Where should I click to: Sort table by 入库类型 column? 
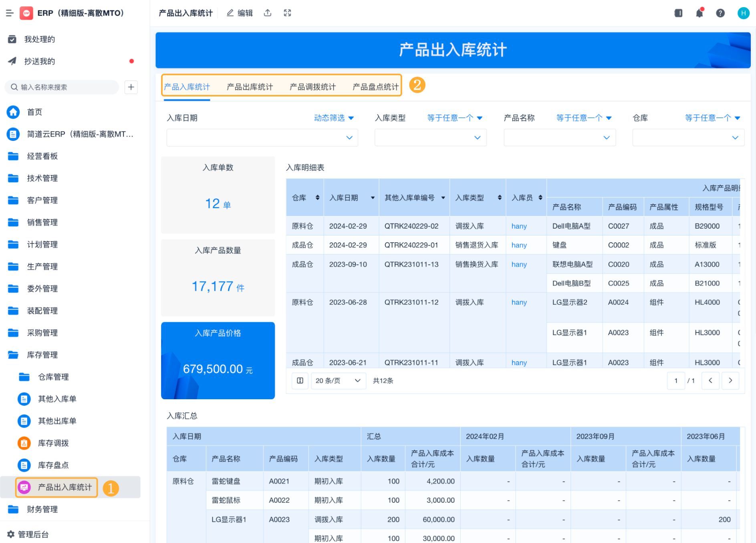tap(499, 197)
